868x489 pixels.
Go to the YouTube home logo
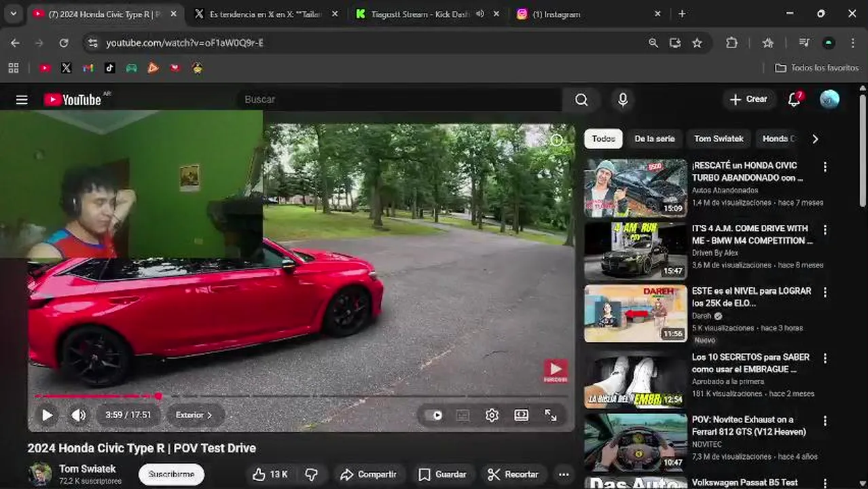pyautogui.click(x=73, y=100)
